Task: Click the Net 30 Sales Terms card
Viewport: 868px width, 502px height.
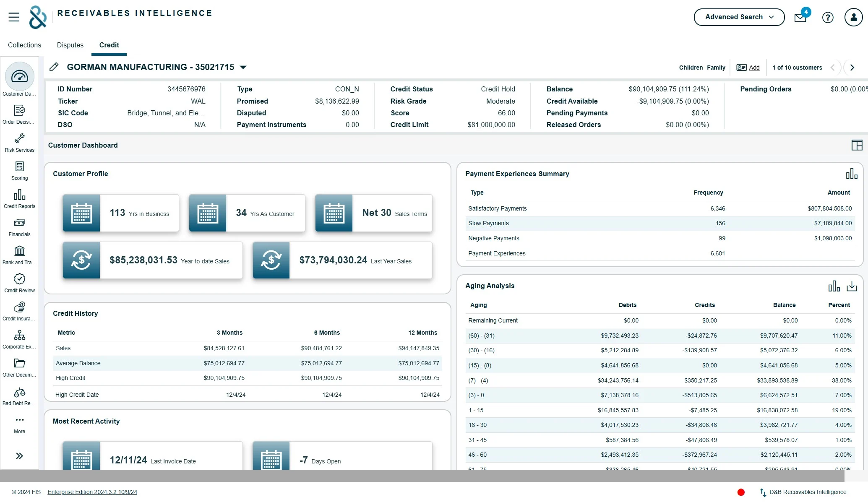Action: coord(373,213)
